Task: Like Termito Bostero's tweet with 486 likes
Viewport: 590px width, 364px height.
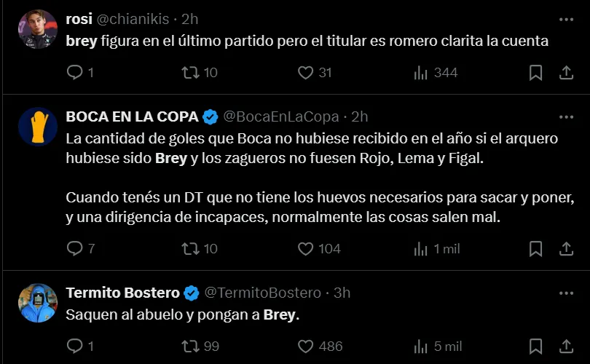Action: (306, 346)
